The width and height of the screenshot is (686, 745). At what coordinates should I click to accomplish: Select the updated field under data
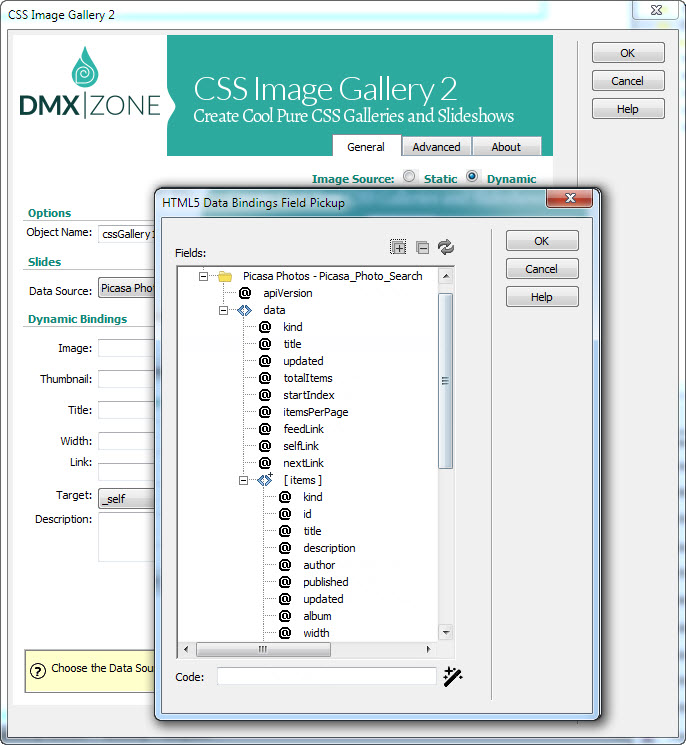click(303, 361)
